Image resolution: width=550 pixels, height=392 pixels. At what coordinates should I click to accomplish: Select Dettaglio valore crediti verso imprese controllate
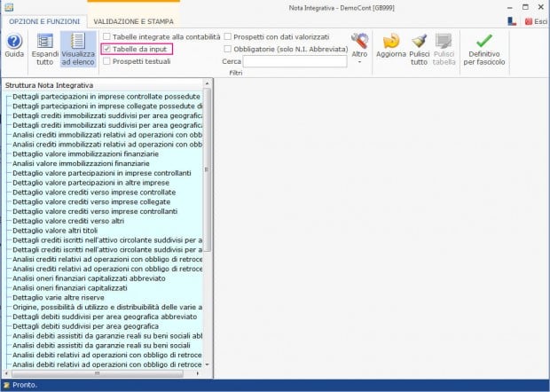coord(94,192)
